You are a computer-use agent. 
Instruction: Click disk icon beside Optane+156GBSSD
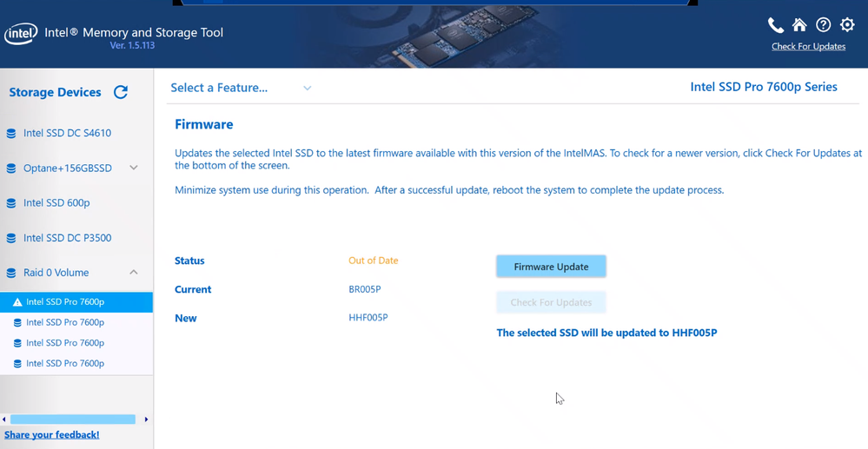click(x=11, y=168)
